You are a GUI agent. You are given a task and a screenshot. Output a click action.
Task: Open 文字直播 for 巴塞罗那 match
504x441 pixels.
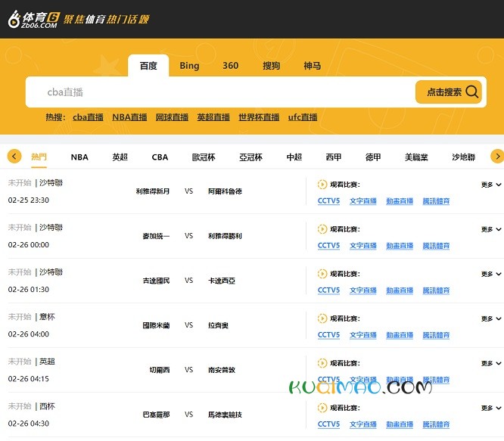[x=363, y=424]
